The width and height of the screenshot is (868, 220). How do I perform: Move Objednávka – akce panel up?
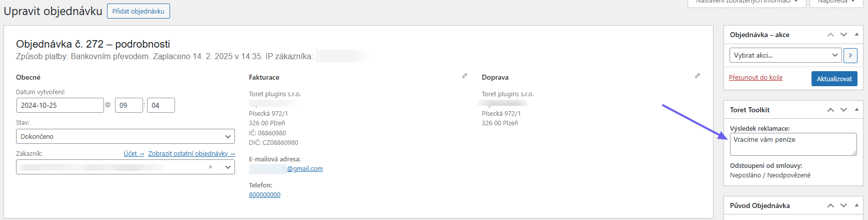(x=830, y=35)
